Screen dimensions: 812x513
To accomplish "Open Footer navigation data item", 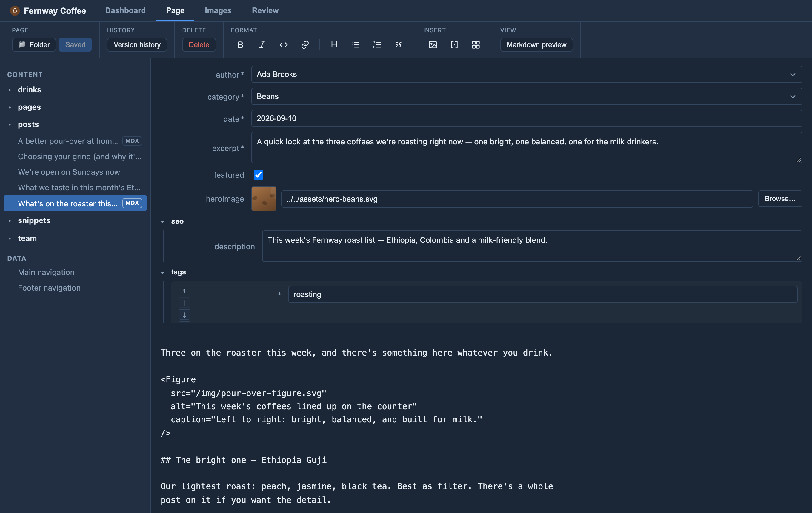I will tap(49, 288).
